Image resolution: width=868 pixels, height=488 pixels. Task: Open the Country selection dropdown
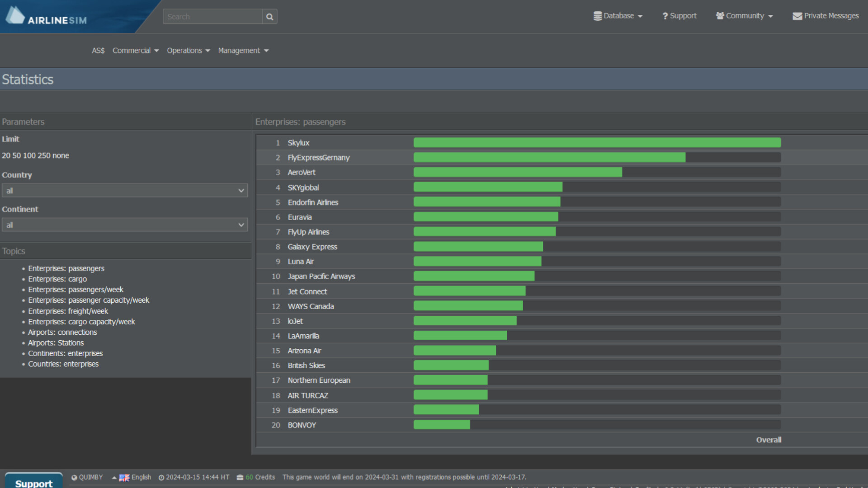coord(125,190)
